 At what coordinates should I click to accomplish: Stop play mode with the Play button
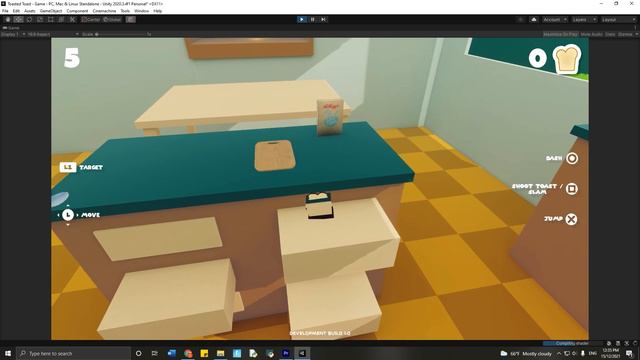[x=302, y=20]
